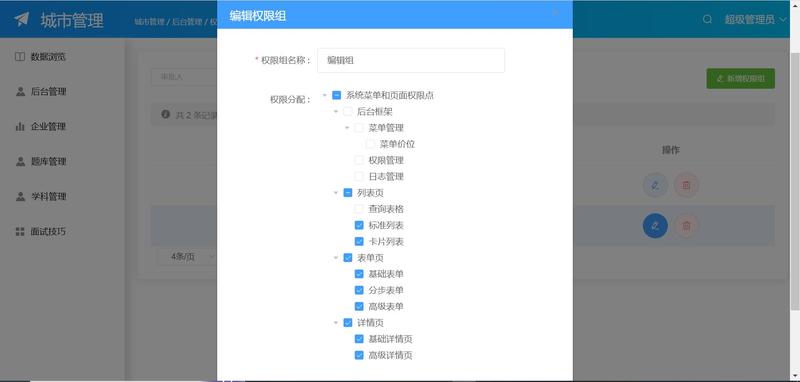
Task: Click 城市管理 breadcrumb link
Action: point(149,21)
